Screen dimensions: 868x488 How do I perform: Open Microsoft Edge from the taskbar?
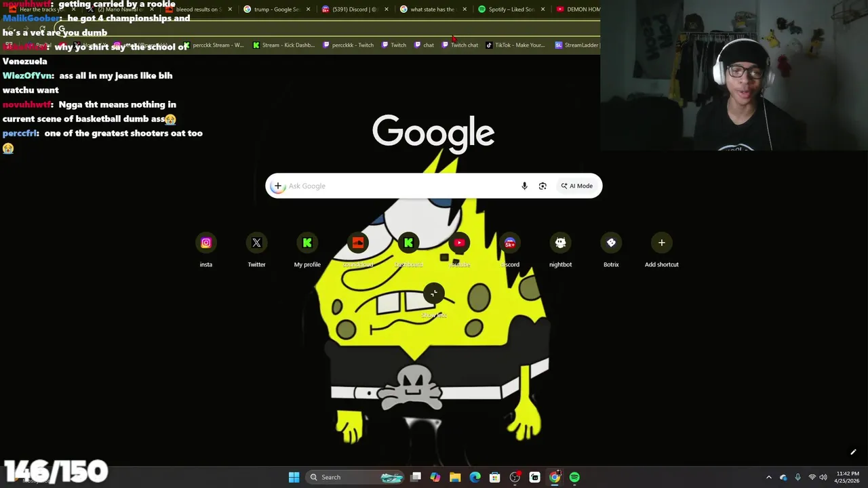pyautogui.click(x=475, y=477)
